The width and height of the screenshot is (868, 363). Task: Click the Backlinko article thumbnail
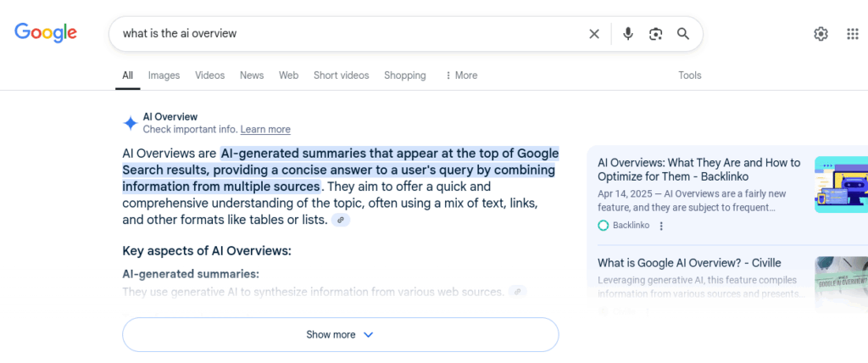pos(841,184)
